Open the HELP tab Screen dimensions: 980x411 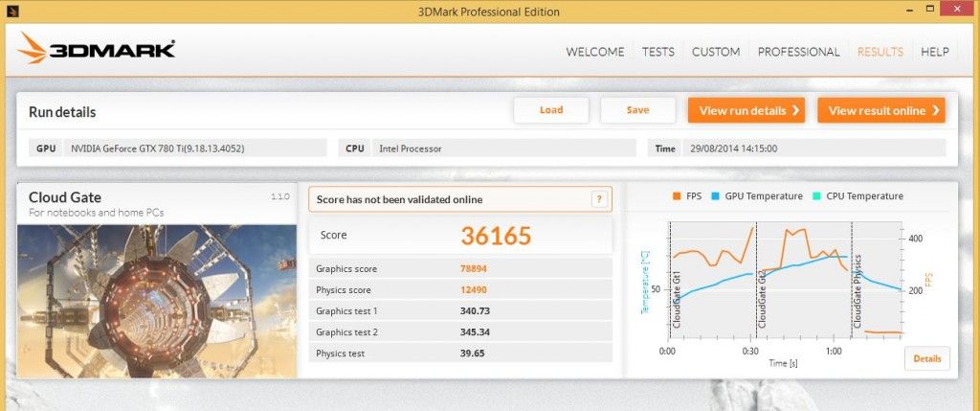coord(935,52)
